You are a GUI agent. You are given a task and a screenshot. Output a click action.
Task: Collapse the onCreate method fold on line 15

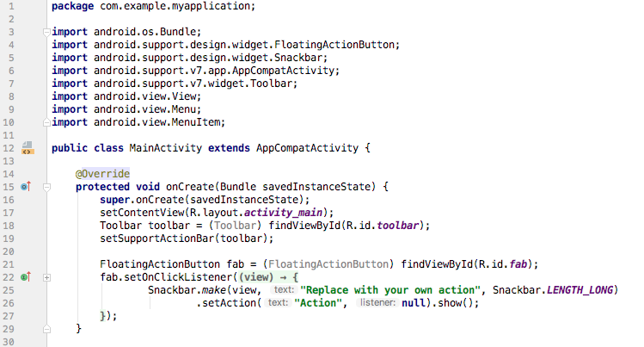tap(46, 187)
